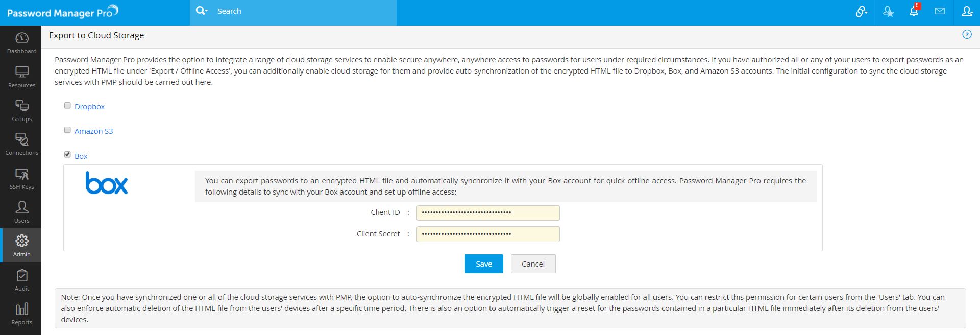Viewport: 980px width, 335px height.
Task: Open the Audit sidebar icon
Action: coord(21,275)
